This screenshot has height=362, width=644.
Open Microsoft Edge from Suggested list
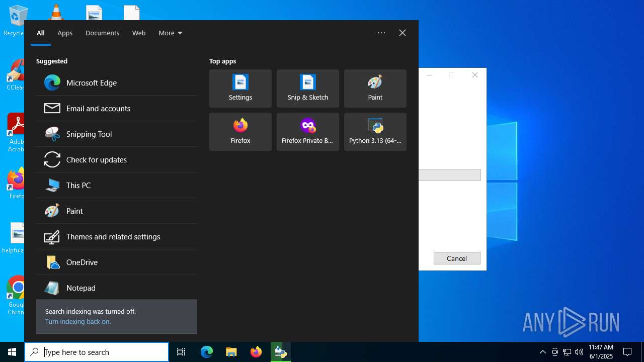pos(116,83)
